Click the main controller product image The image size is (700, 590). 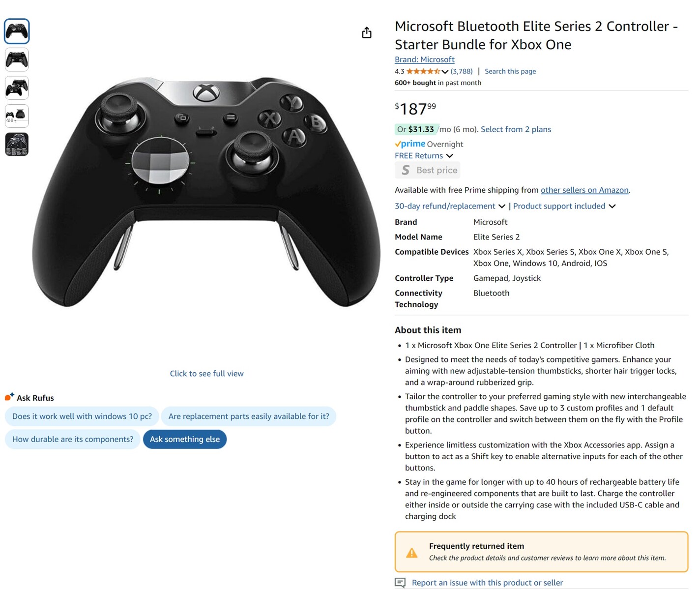206,192
